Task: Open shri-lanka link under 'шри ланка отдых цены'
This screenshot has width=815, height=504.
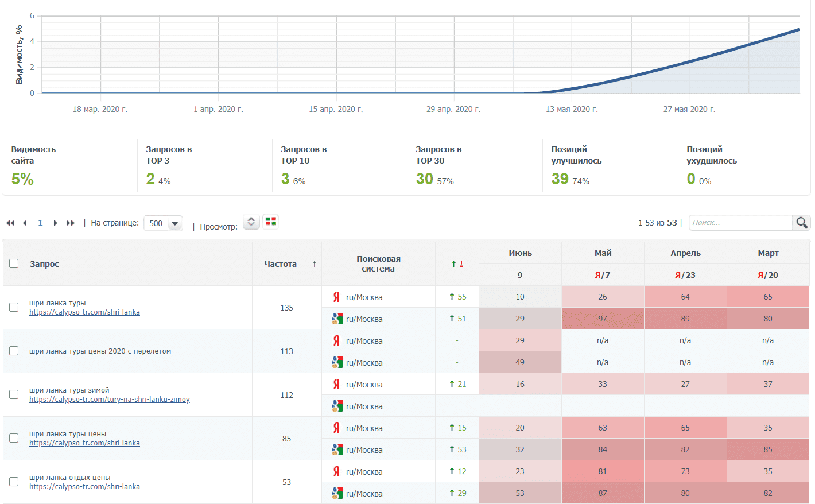Action: 84,487
